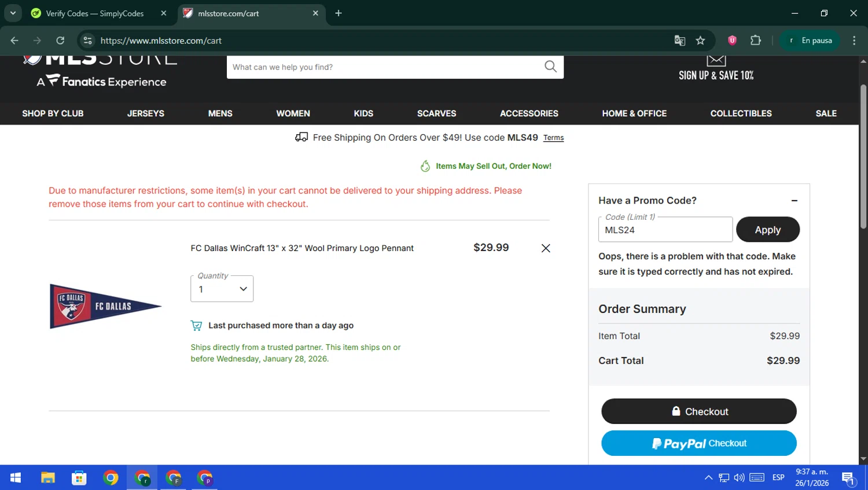Click the Apply promo code button
This screenshot has height=490, width=868.
[768, 230]
